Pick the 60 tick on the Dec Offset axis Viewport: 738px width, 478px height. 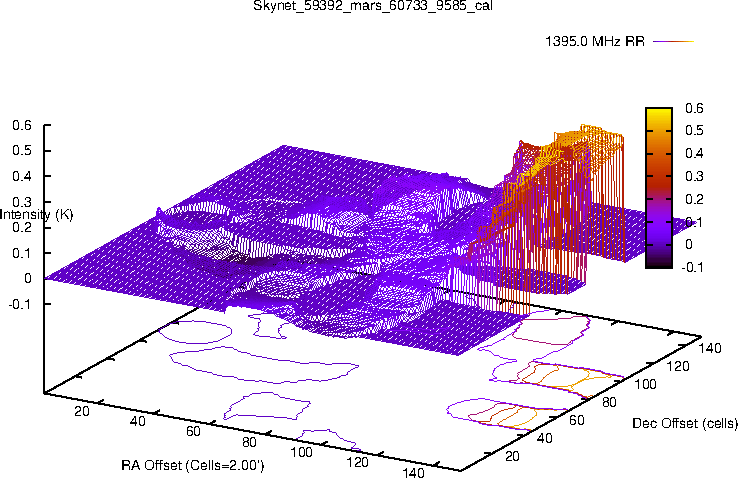[x=577, y=420]
